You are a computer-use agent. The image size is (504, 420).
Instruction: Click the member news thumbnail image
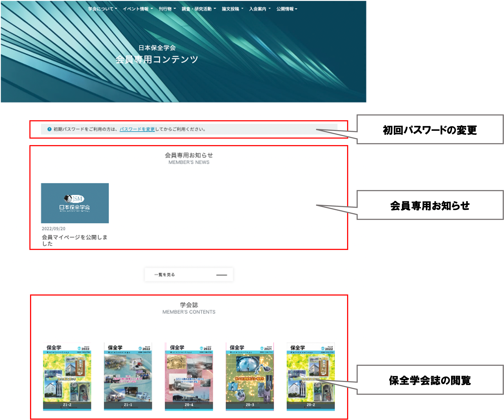click(x=75, y=203)
